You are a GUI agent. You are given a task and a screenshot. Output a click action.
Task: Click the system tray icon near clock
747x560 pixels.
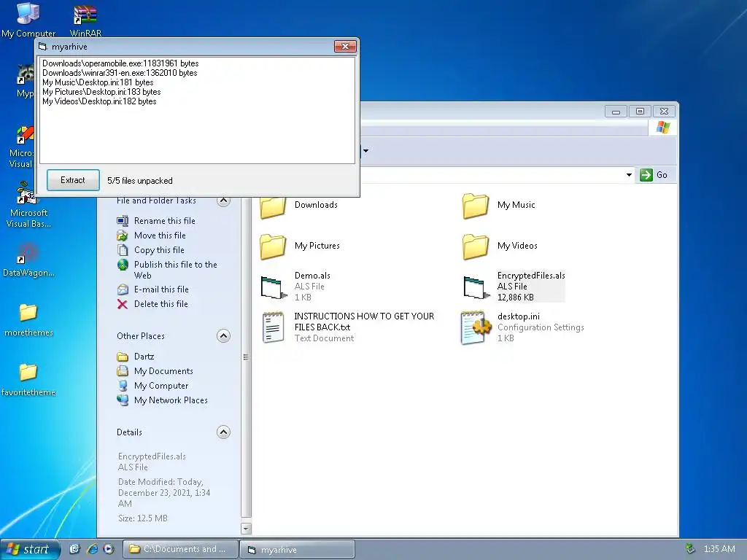pos(690,549)
